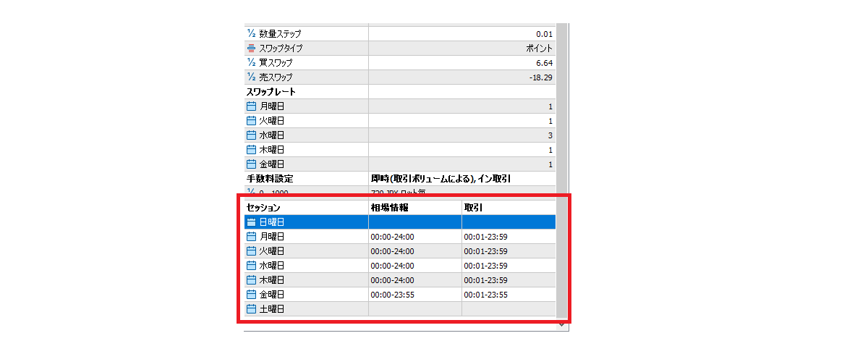Select 木曜日 label under スワップレート
The height and width of the screenshot is (362, 868).
pos(272,149)
